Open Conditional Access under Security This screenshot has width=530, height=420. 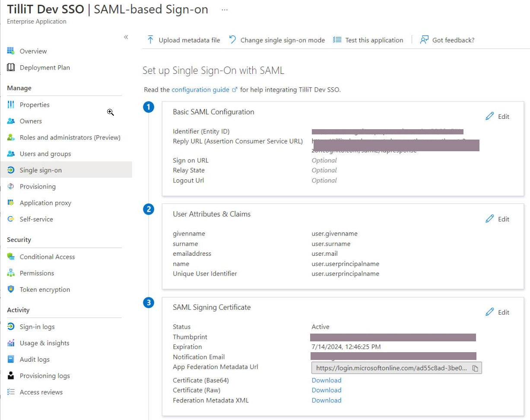pyautogui.click(x=47, y=257)
